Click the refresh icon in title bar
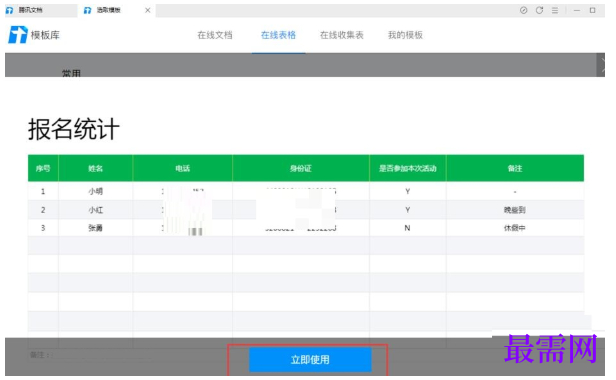This screenshot has width=616, height=380. 539,10
